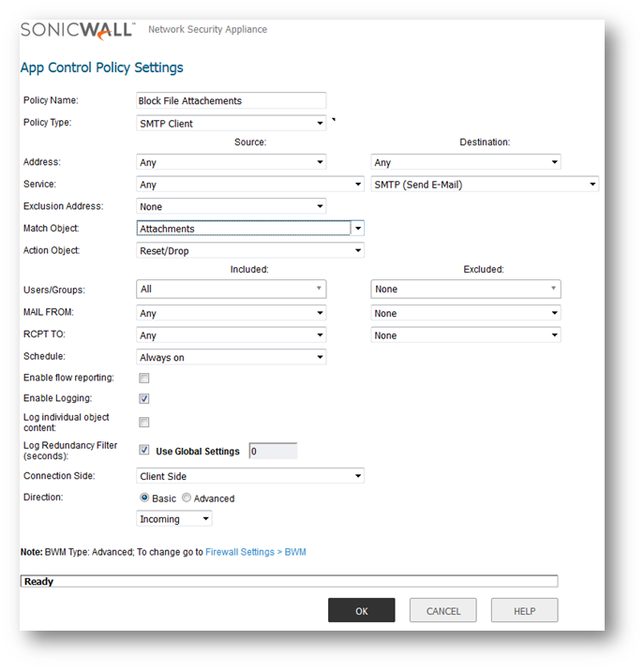Click the Source column header

(250, 141)
